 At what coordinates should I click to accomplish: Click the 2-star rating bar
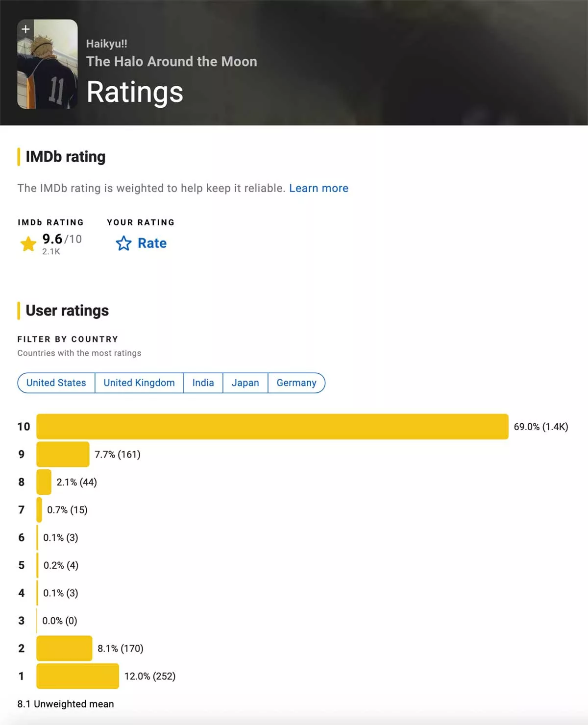pyautogui.click(x=64, y=648)
